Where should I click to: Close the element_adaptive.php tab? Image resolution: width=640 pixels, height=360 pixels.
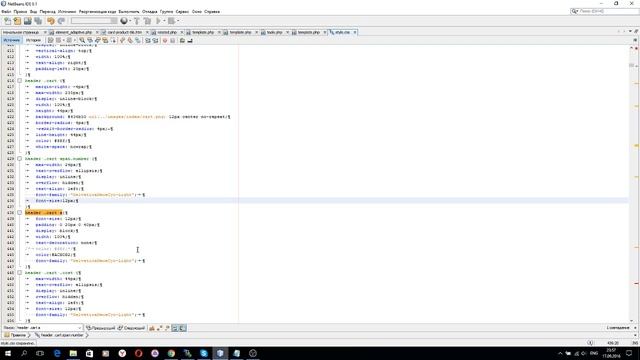click(x=97, y=32)
